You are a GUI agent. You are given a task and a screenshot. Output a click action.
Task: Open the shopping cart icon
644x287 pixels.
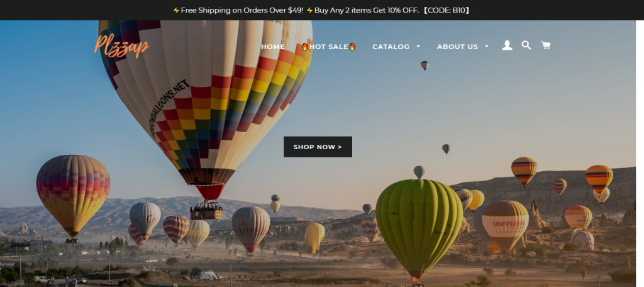(545, 45)
